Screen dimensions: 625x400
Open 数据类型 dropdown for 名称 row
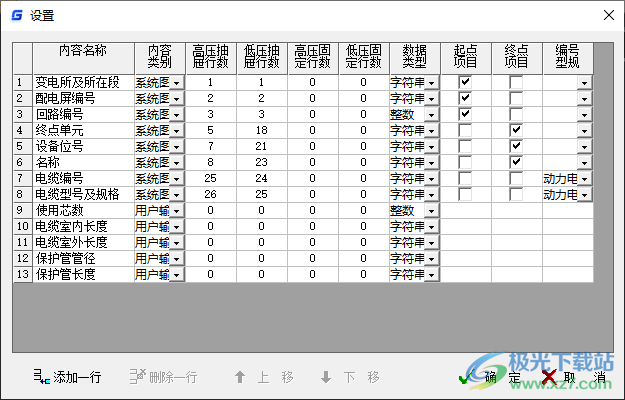point(432,163)
